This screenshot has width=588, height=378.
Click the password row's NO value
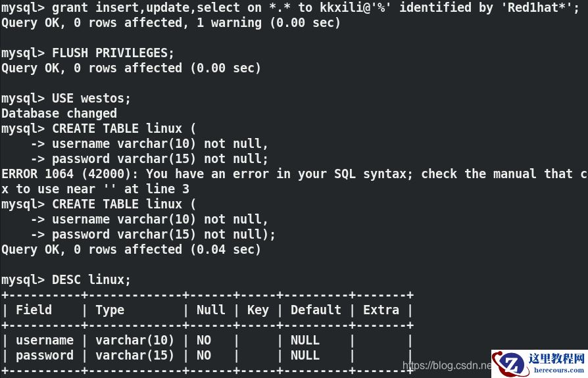tap(204, 355)
